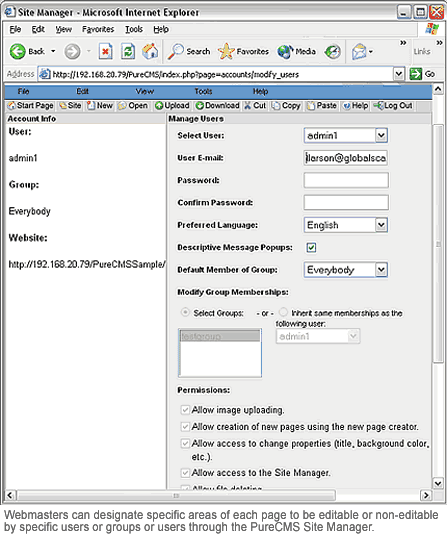Open the Site Manager blue-bar View menu

click(x=145, y=91)
